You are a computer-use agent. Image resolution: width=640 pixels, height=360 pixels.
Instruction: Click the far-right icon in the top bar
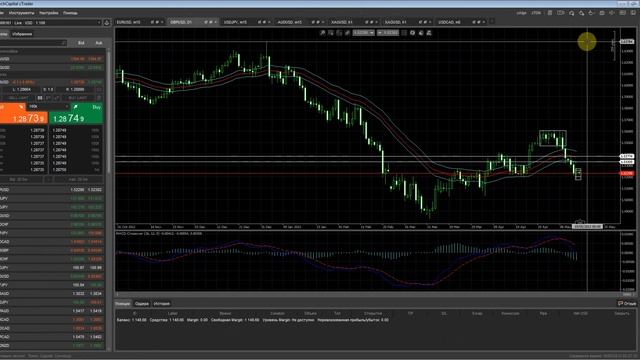tap(633, 13)
